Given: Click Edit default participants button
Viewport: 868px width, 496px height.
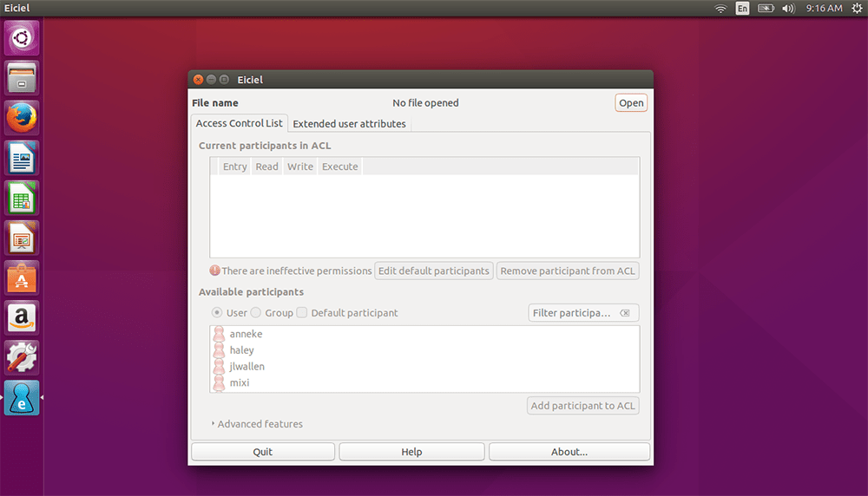Looking at the screenshot, I should coord(433,271).
